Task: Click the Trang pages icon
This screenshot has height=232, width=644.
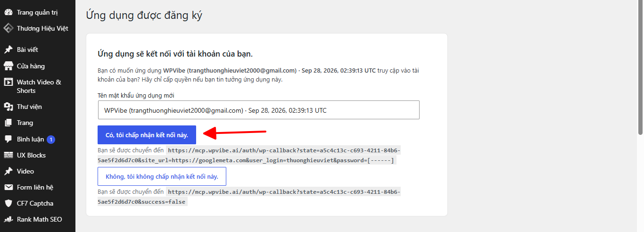Action: coord(8,123)
